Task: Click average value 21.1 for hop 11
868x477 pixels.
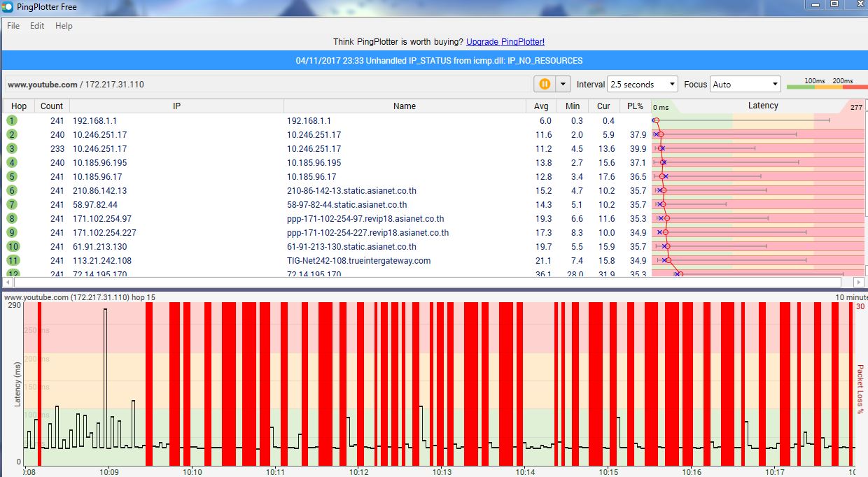Action: (x=543, y=261)
